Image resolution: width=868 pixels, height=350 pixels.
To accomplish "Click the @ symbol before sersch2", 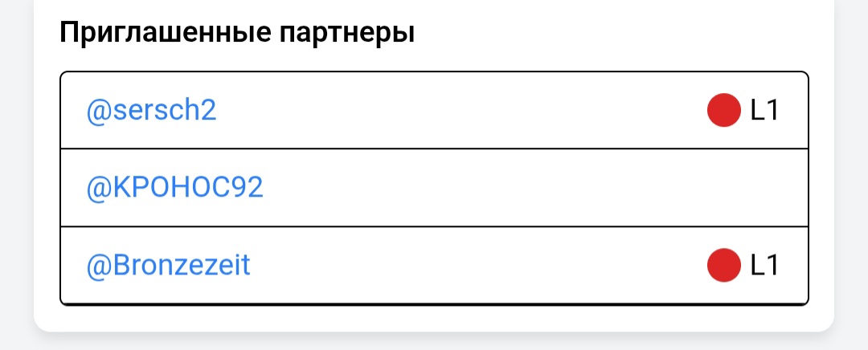I will click(97, 111).
